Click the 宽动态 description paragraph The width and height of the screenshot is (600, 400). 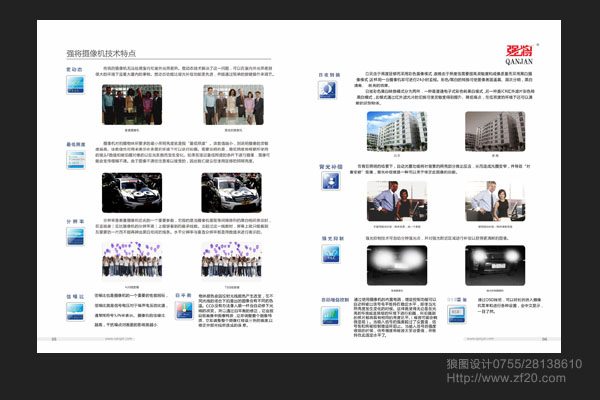click(x=184, y=71)
